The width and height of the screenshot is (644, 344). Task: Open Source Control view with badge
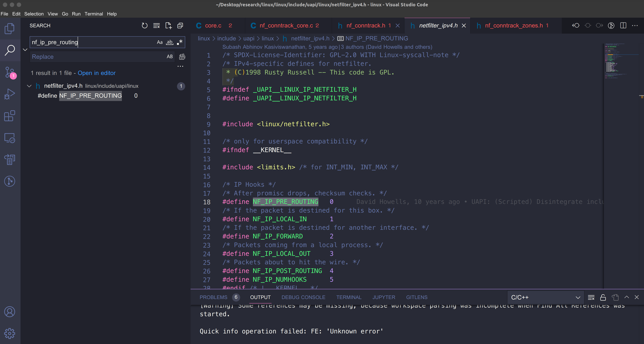coord(10,72)
